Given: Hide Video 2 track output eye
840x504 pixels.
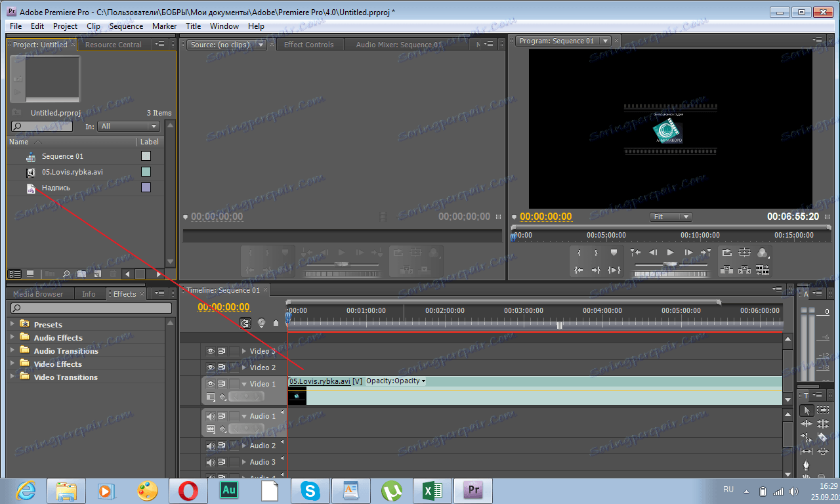Looking at the screenshot, I should [211, 367].
